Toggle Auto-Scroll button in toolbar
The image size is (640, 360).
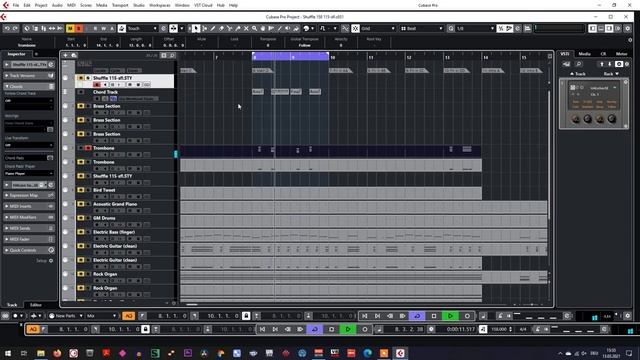pos(173,28)
